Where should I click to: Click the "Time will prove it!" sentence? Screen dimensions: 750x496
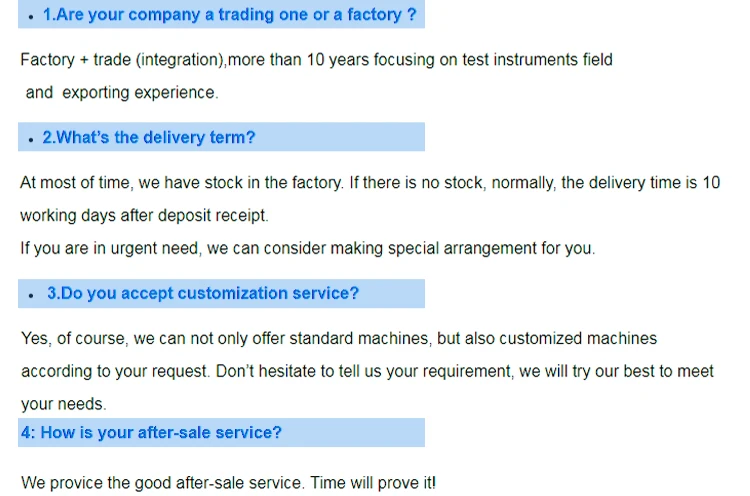click(x=373, y=483)
